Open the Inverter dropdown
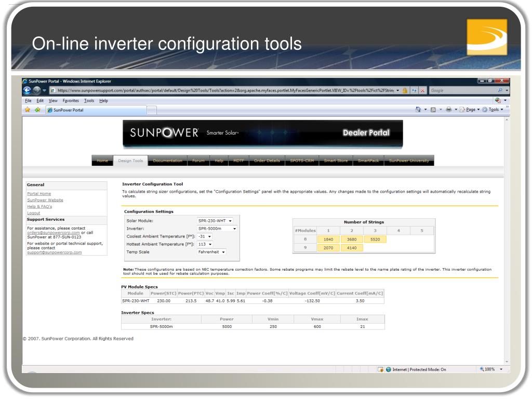The height and width of the screenshot is (399, 532). (x=217, y=229)
